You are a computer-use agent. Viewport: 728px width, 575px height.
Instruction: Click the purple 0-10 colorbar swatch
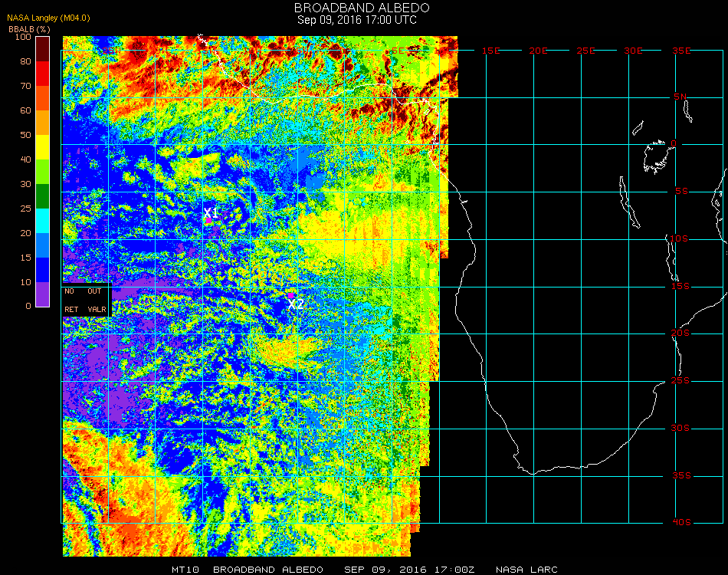[43, 294]
